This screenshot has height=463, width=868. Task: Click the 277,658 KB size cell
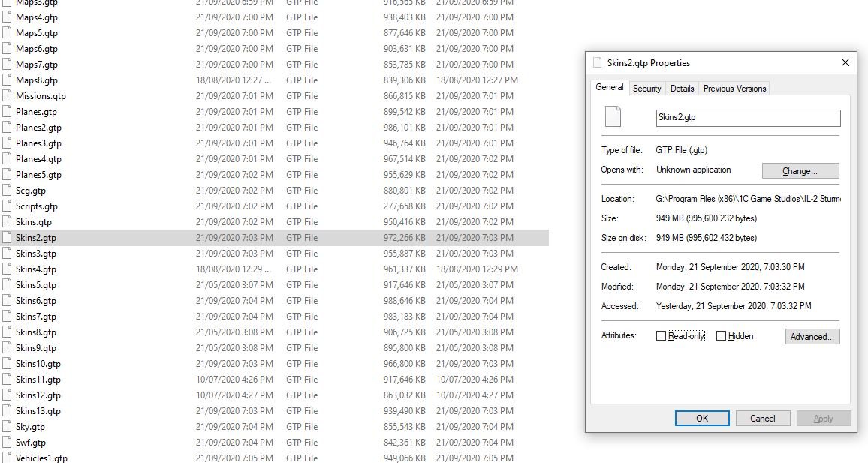[404, 206]
